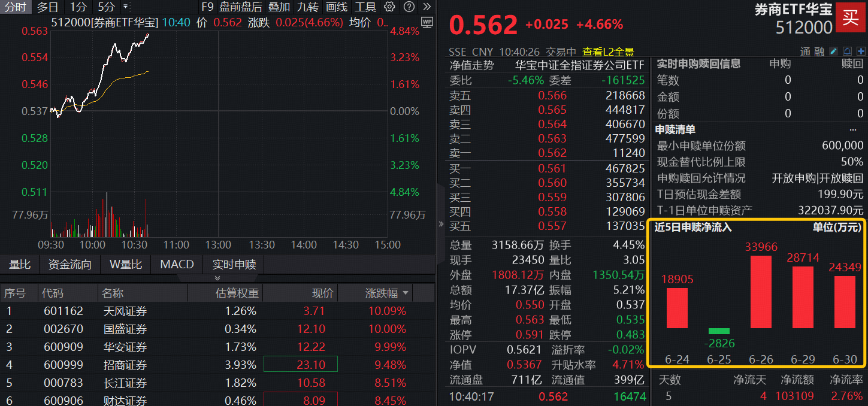Click the red 买 buy button
Viewport: 868px width, 406px height.
(x=851, y=17)
